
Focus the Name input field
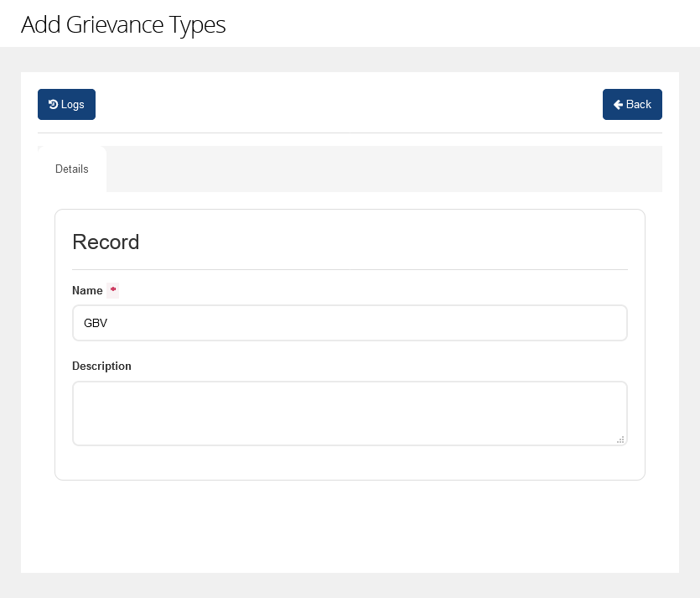click(x=350, y=323)
